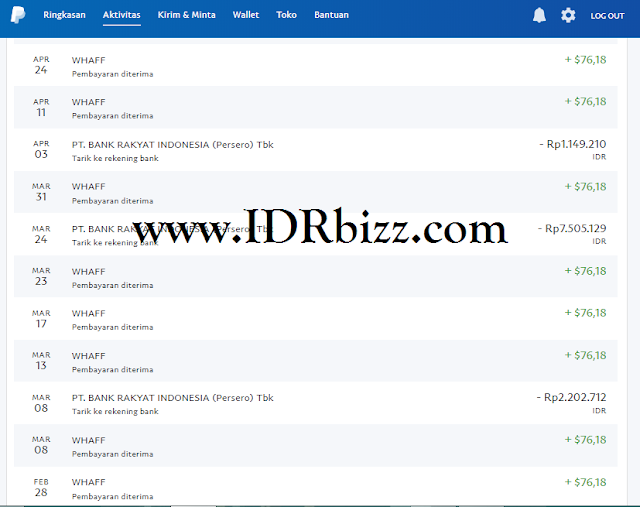This screenshot has width=640, height=507.
Task: Go to the Ringkasan tab
Action: pos(64,15)
